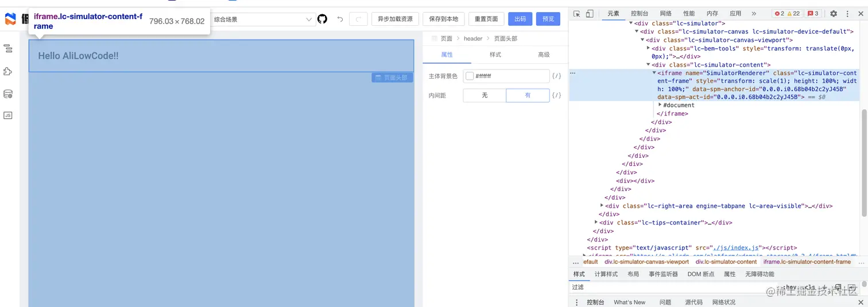Image resolution: width=868 pixels, height=307 pixels.
Task: Set 内间距 to 无
Action: point(485,95)
